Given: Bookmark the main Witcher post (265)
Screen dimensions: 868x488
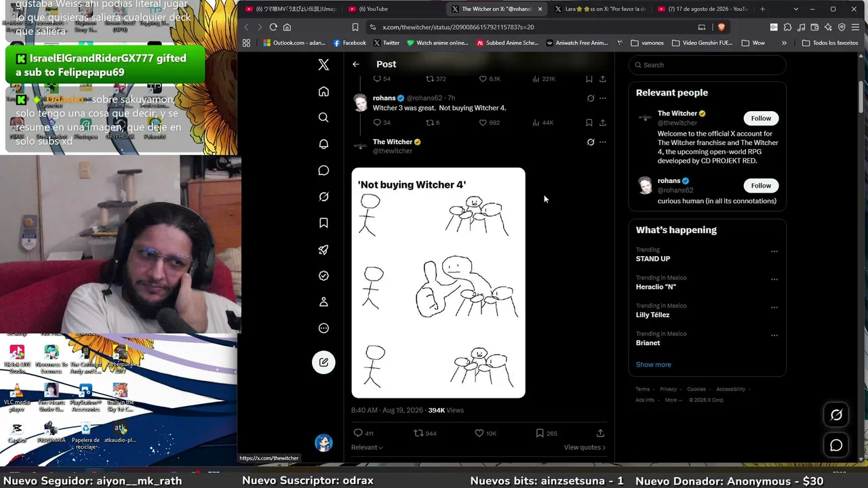Looking at the screenshot, I should (x=547, y=433).
